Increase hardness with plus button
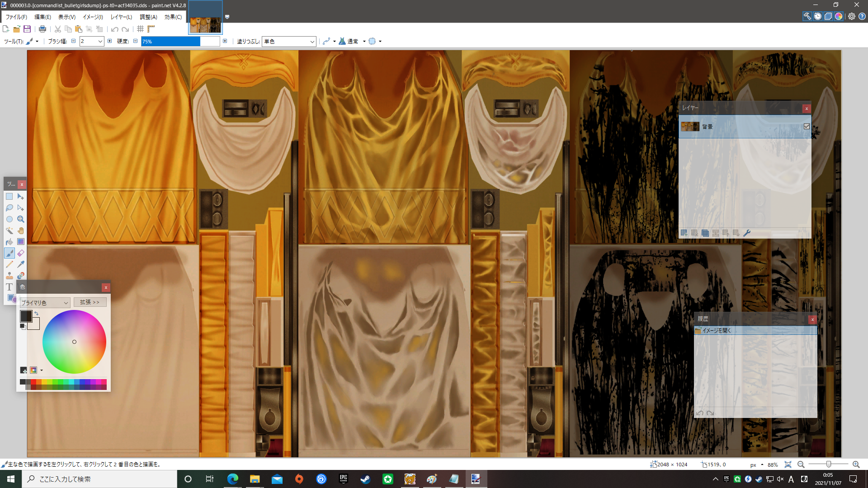Screen dimensions: 868x488 coord(225,41)
